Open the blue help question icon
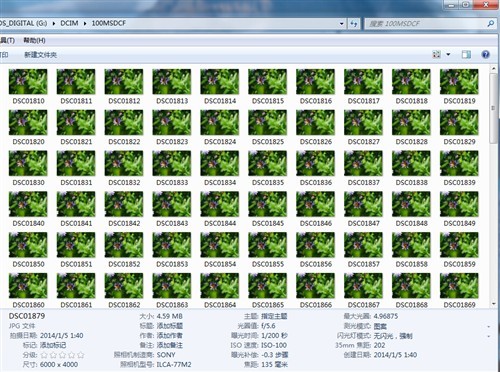This screenshot has width=500, height=372. point(486,54)
